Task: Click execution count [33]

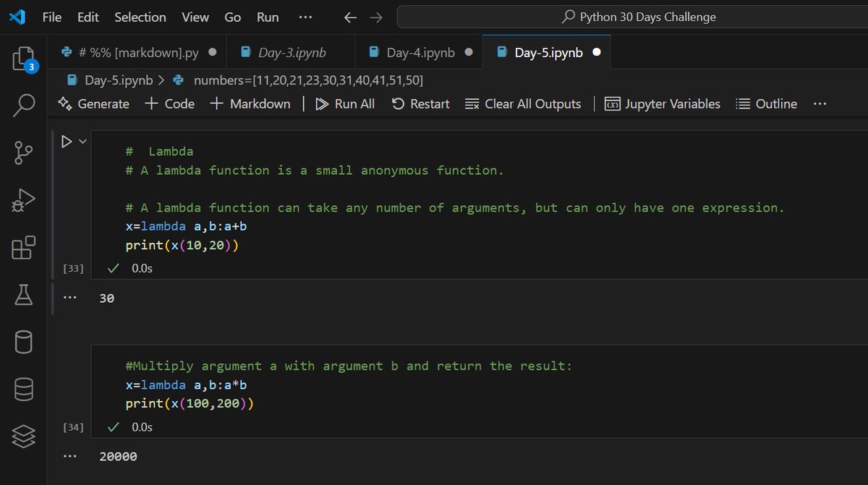Action: click(73, 268)
